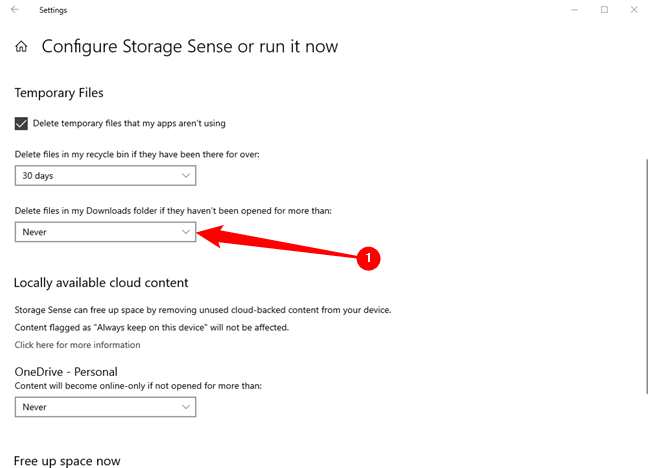
Task: Click the Temporary Files heading
Action: click(x=59, y=92)
